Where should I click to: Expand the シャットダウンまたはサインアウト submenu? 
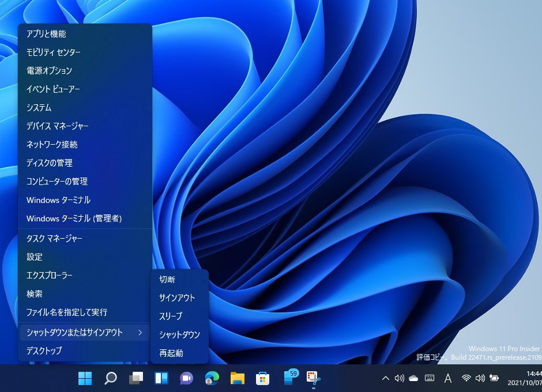pyautogui.click(x=81, y=332)
